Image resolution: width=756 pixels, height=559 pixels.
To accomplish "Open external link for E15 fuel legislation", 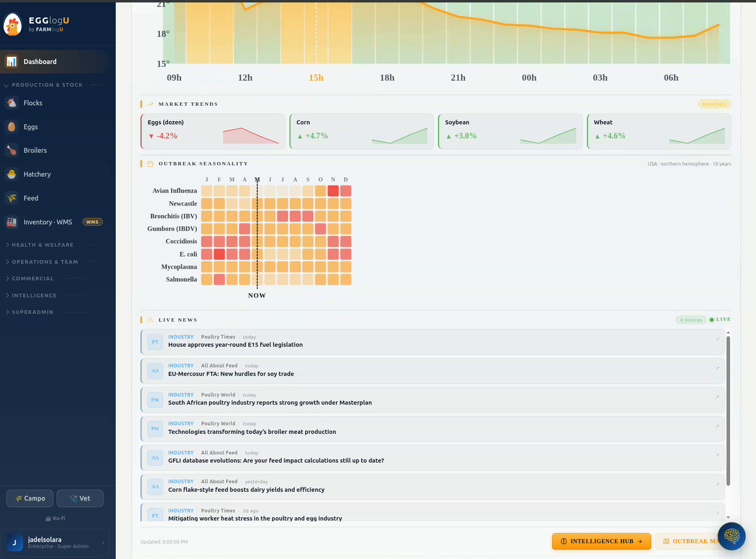I will [718, 339].
